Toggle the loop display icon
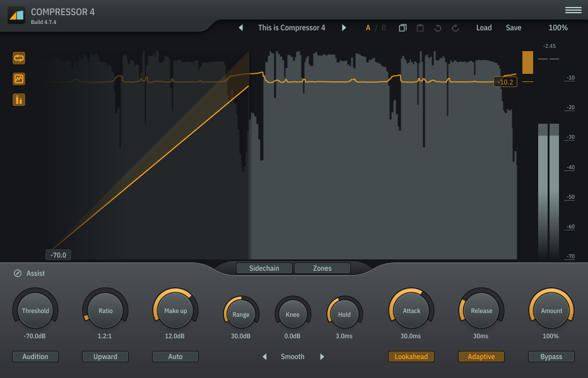The image size is (588, 378). (19, 58)
